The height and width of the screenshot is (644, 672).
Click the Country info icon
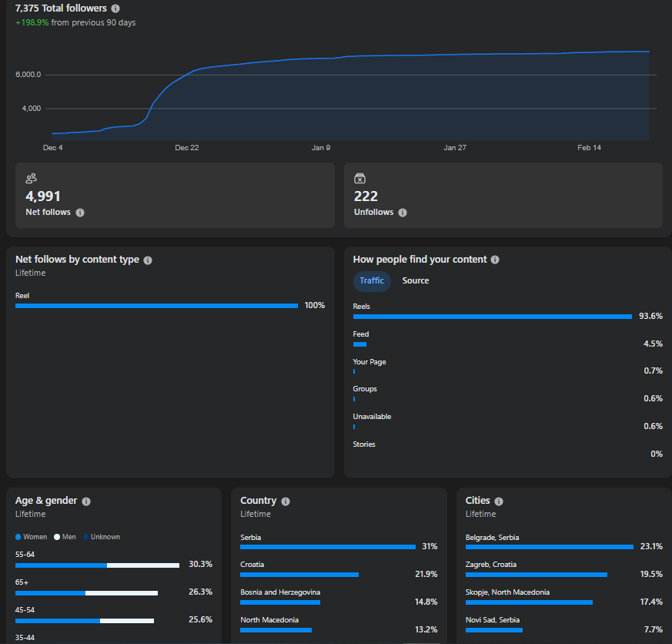[286, 501]
